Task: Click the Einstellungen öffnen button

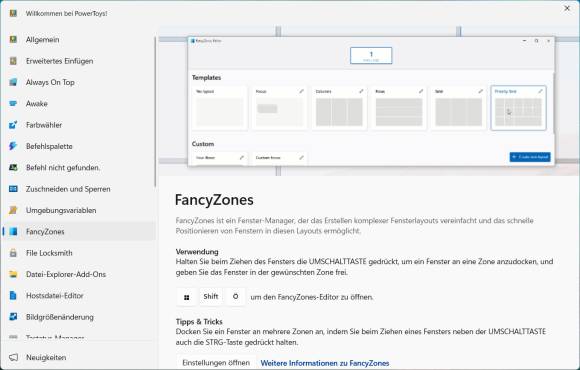Action: pyautogui.click(x=216, y=363)
